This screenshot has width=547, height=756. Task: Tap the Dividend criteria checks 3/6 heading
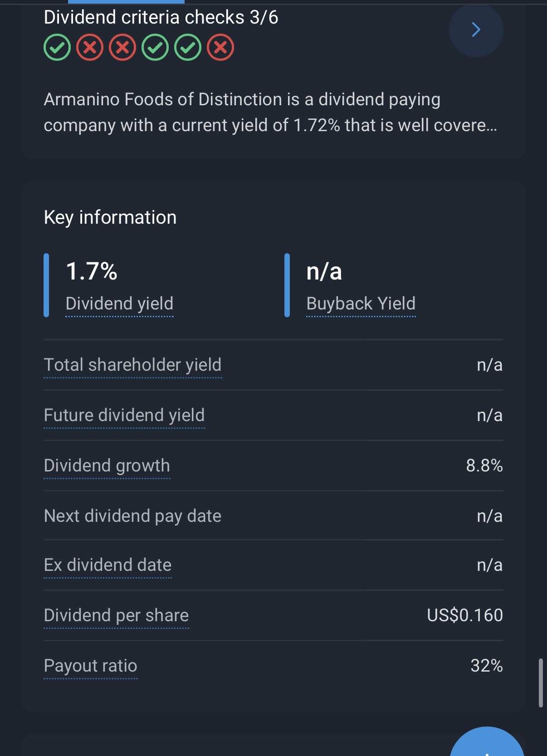click(161, 18)
